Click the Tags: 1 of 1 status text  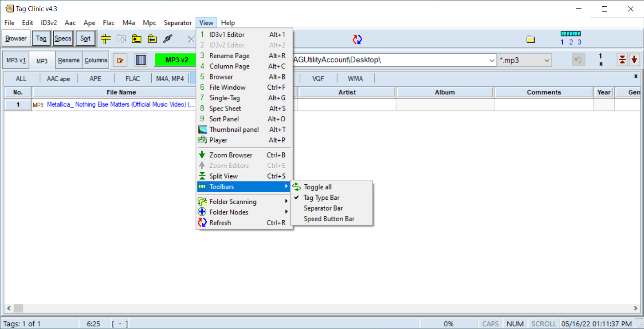(x=22, y=324)
